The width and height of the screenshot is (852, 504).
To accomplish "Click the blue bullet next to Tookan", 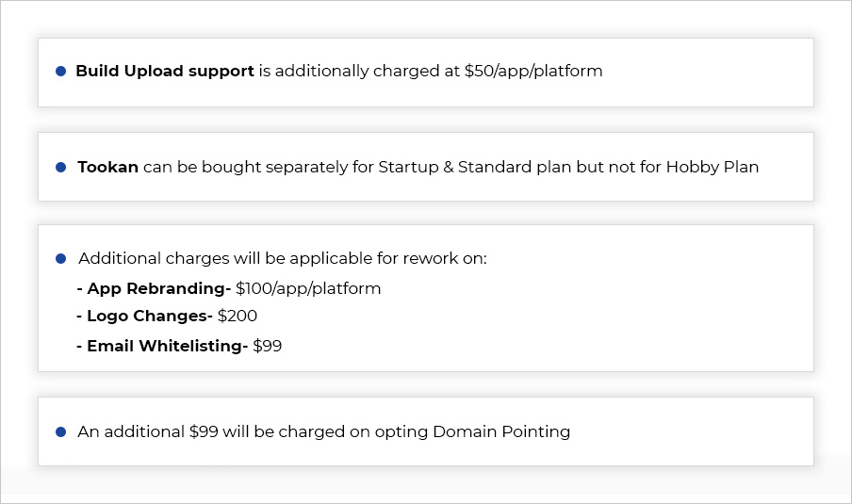I will 61,168.
